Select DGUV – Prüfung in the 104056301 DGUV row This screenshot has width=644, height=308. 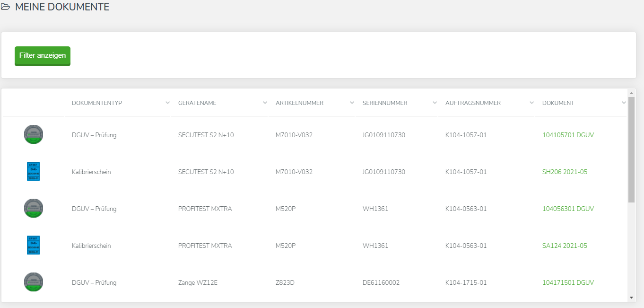[x=94, y=209]
